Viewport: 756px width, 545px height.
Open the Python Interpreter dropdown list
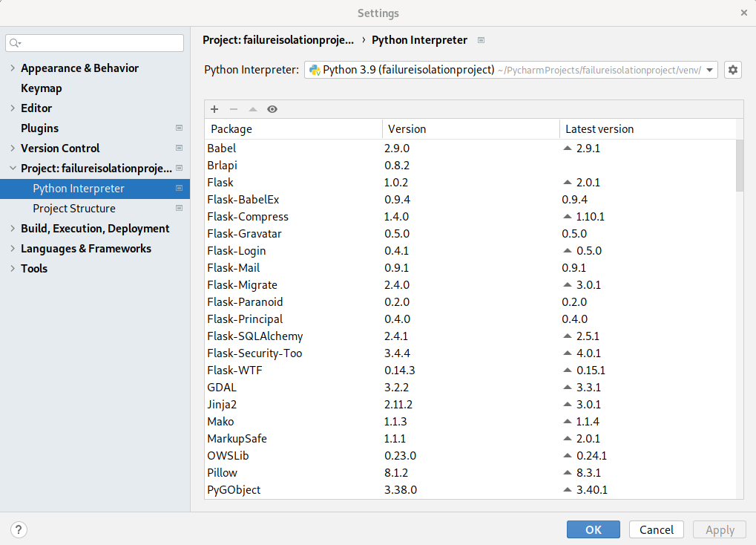pos(710,70)
